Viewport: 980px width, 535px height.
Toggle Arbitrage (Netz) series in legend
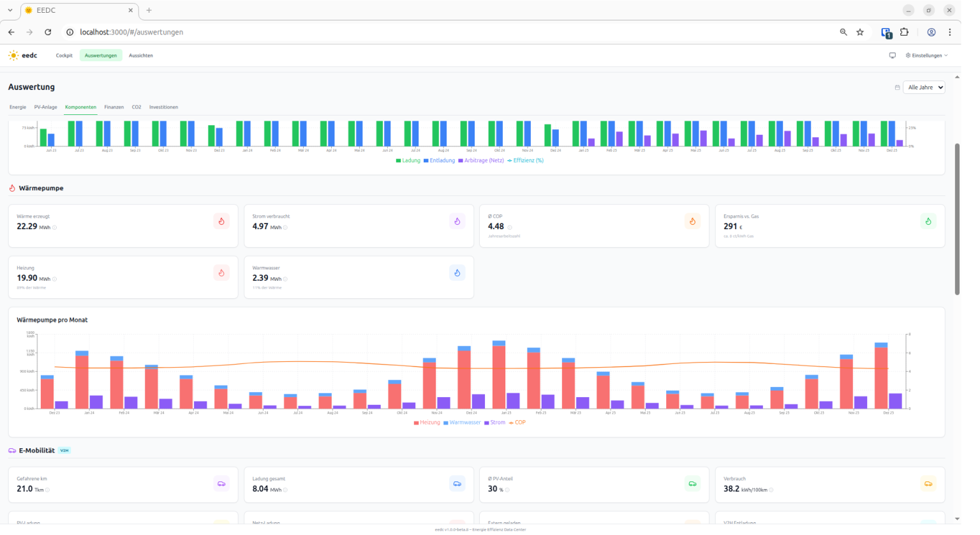click(x=480, y=161)
